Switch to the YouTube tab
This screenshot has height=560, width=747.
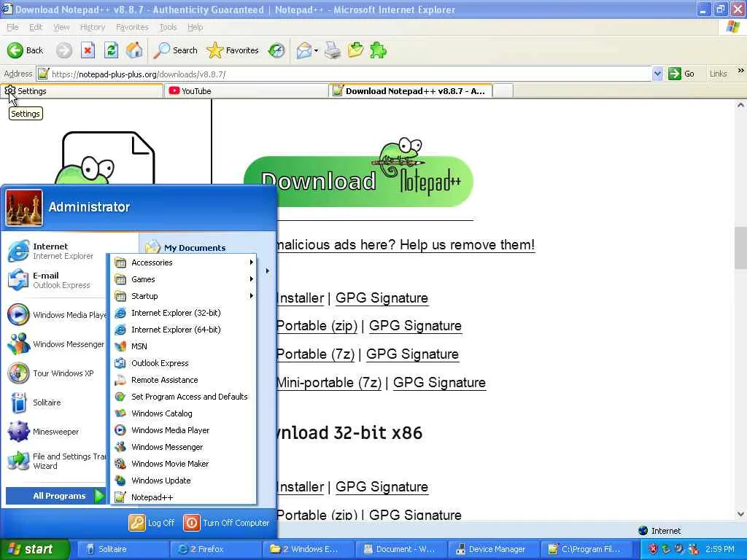[x=247, y=91]
